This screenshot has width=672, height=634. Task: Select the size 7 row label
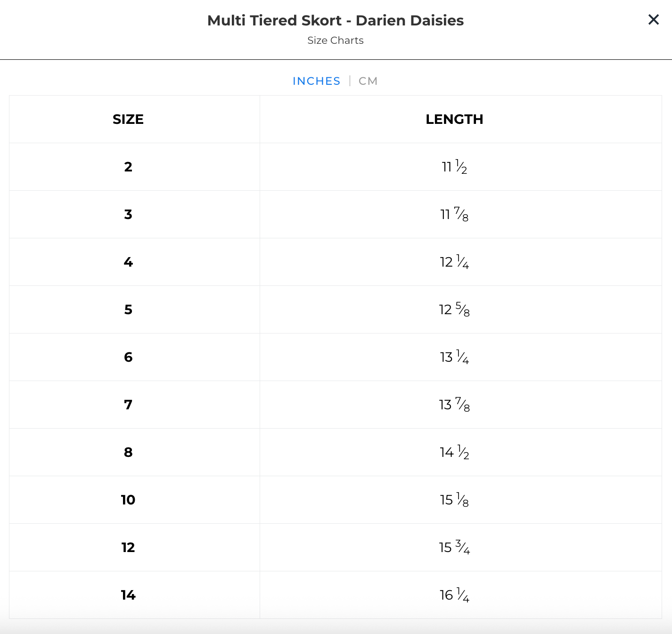128,405
